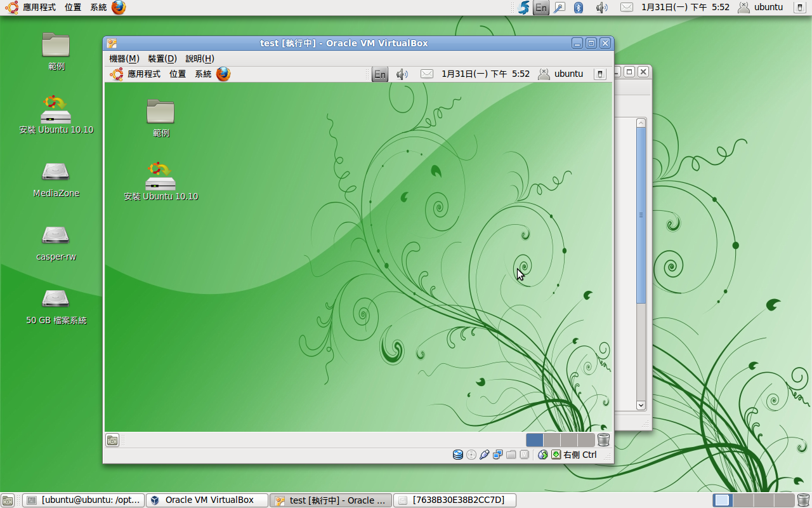Click the mouse integration globe icon
The width and height of the screenshot is (812, 508).
click(x=542, y=455)
